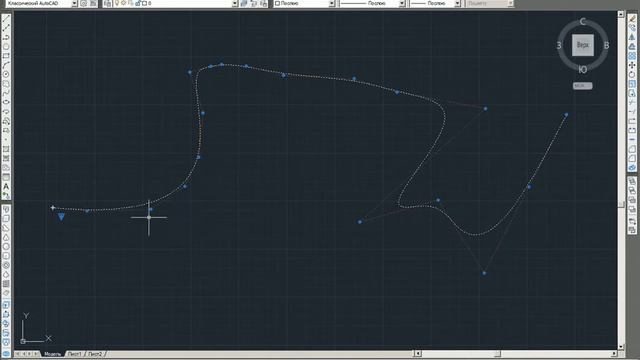The image size is (640, 360).
Task: Select the Polygon tool
Action: [6, 47]
